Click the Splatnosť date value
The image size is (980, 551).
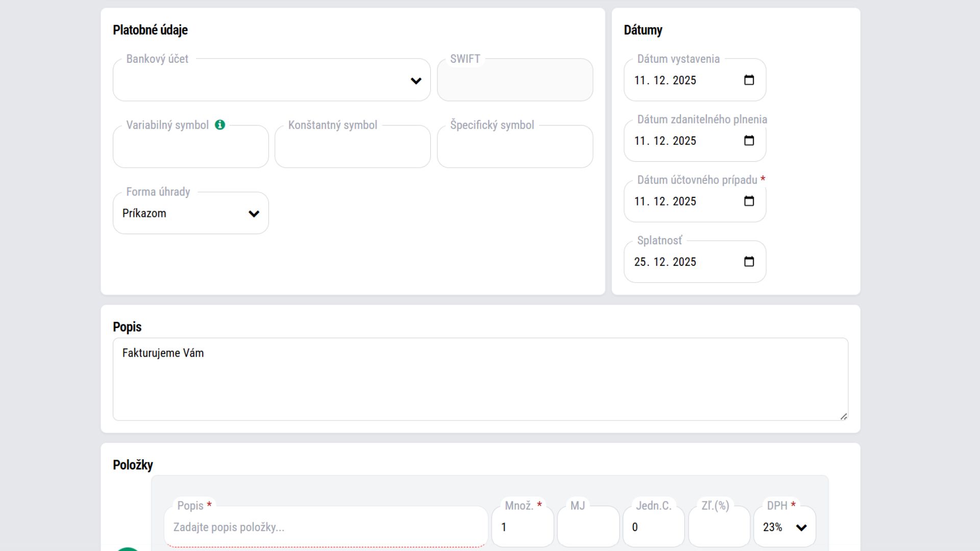point(665,262)
